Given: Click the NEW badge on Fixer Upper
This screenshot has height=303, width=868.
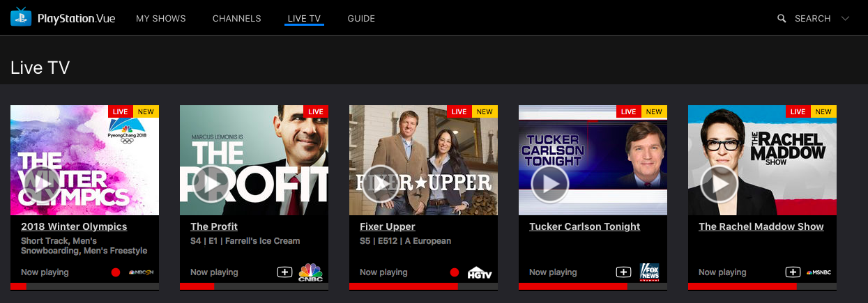Looking at the screenshot, I should (x=485, y=111).
